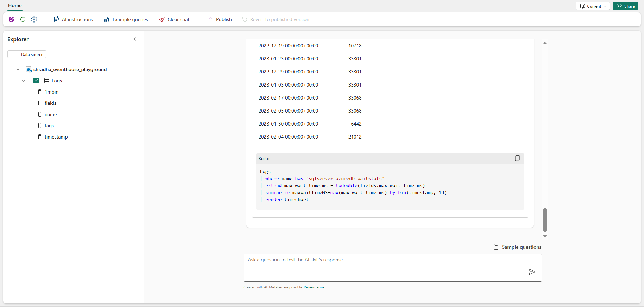This screenshot has width=644, height=307.
Task: Uncheck the Logs table checkbox
Action: pyautogui.click(x=36, y=81)
